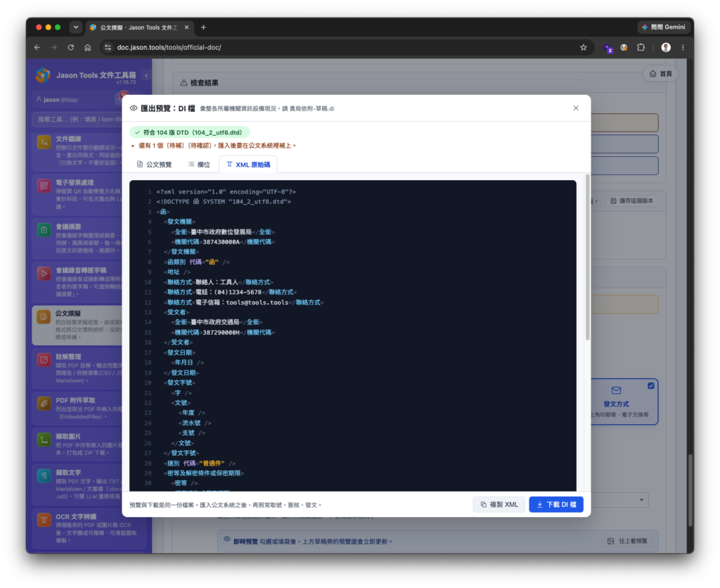Select the XML 原始碼 tab
The image size is (720, 588).
(x=248, y=165)
